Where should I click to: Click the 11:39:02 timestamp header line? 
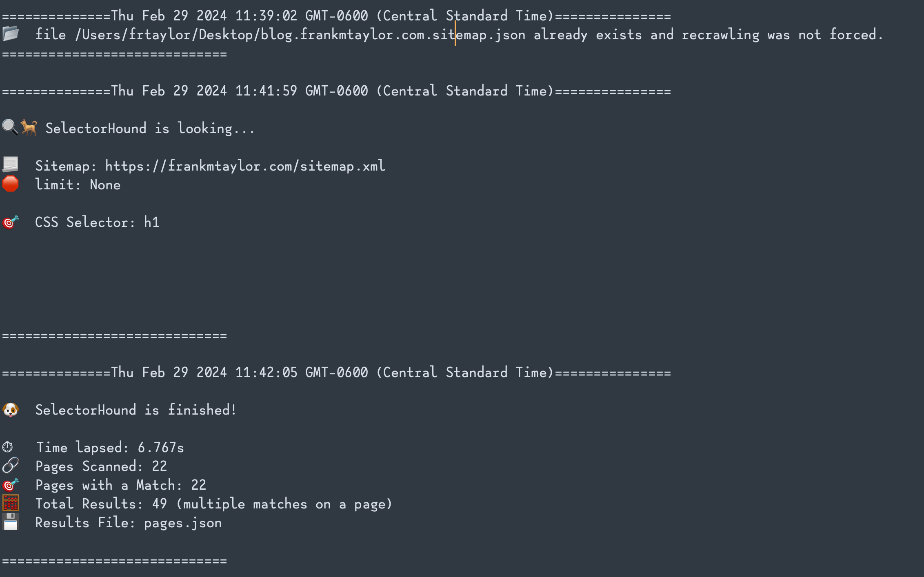tap(336, 16)
